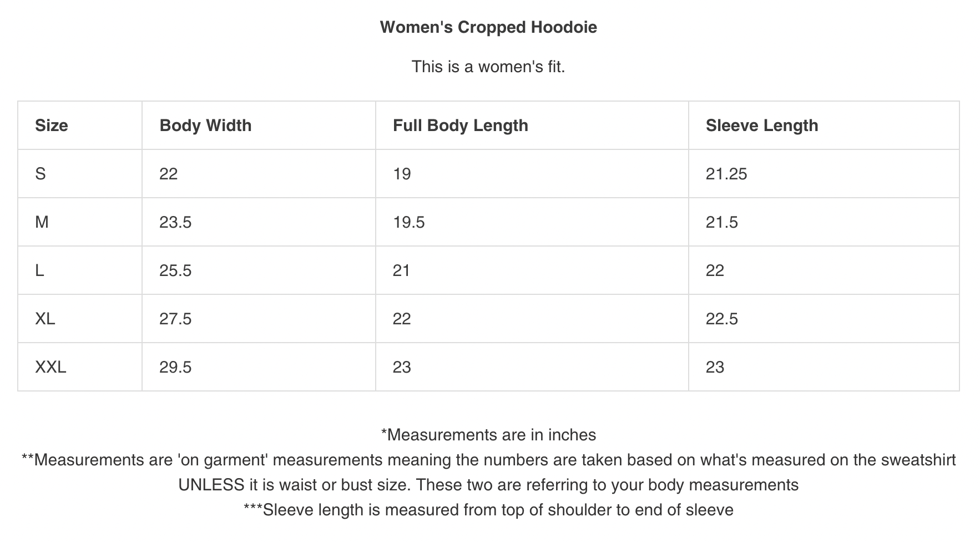Screen dimensions: 980x542
Task: Click the 23.5 body width value
Action: pos(175,222)
